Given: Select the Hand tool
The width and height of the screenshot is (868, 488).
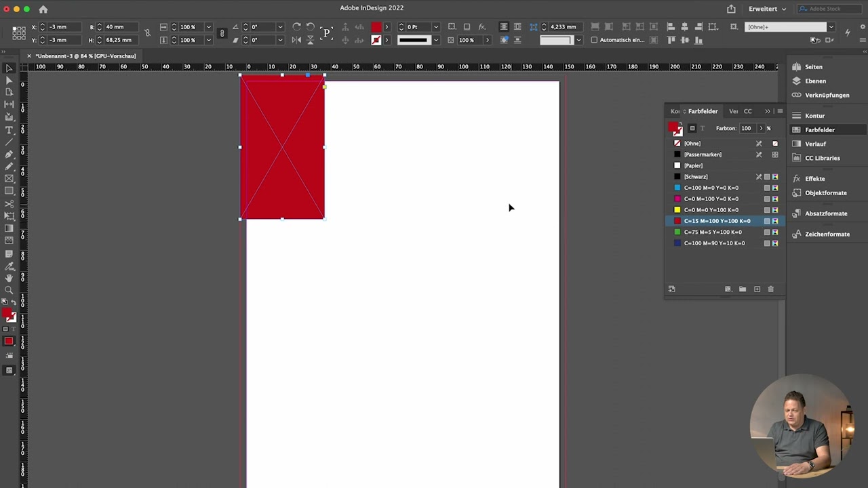Looking at the screenshot, I should click(9, 279).
